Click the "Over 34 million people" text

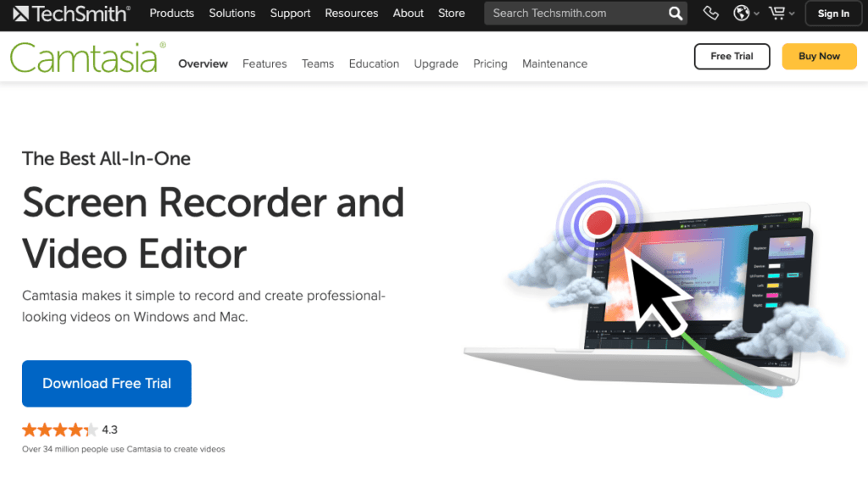pos(124,449)
